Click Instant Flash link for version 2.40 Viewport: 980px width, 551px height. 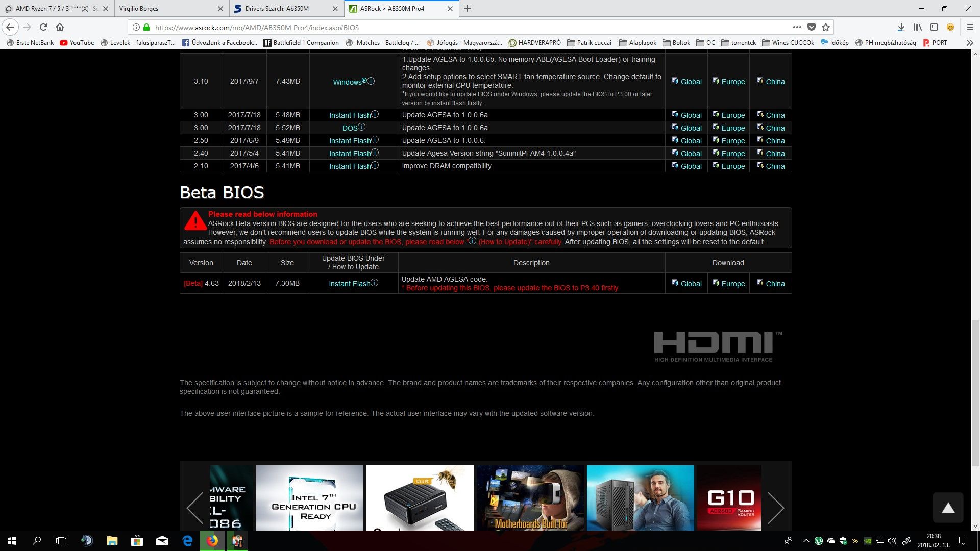(350, 153)
